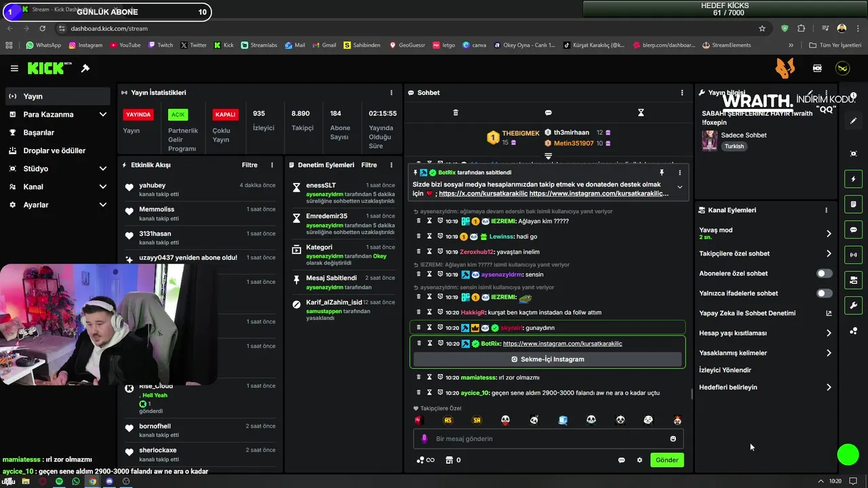Unpin the BotRix pinned message with the pin icon
This screenshot has width=868, height=488.
coord(662,173)
